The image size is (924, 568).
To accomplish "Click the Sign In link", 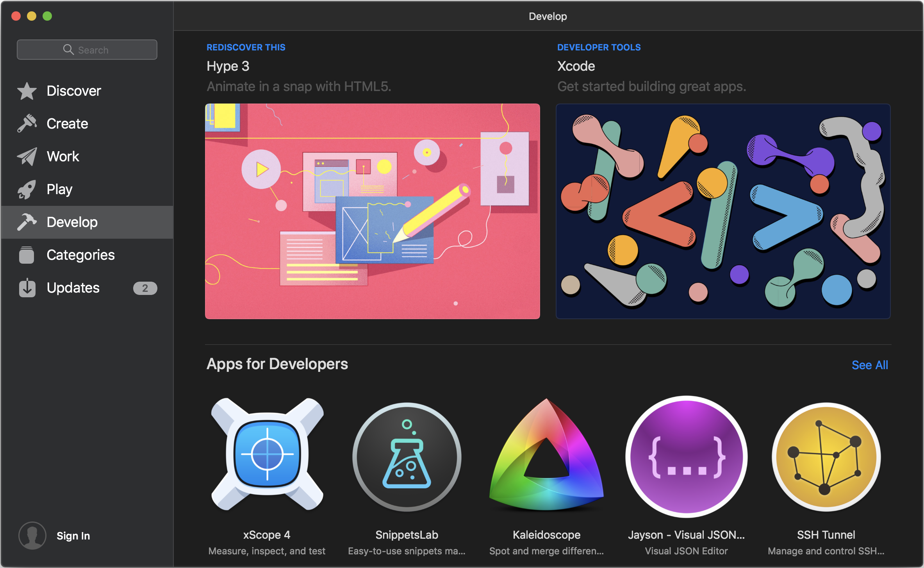I will pyautogui.click(x=73, y=536).
